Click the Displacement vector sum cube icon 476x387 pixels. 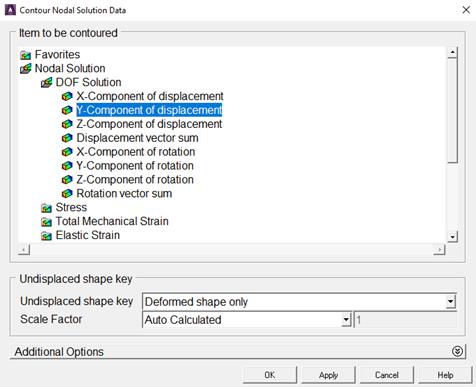tap(67, 138)
